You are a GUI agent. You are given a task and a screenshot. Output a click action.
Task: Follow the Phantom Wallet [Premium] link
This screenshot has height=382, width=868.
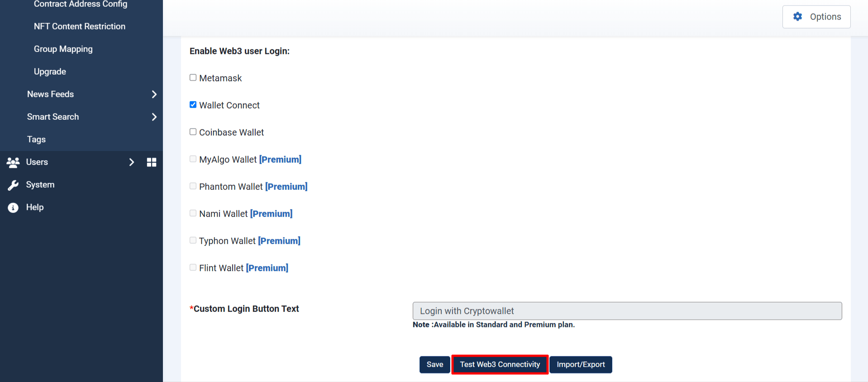[x=286, y=187]
